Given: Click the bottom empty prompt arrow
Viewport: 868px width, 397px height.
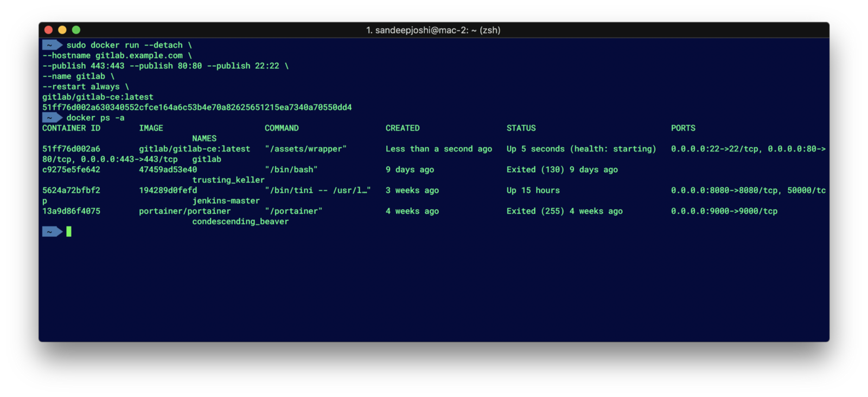Looking at the screenshot, I should (52, 232).
